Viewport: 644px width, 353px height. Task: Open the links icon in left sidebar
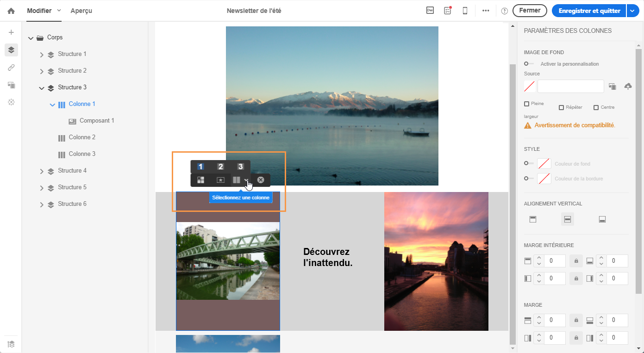[x=12, y=68]
